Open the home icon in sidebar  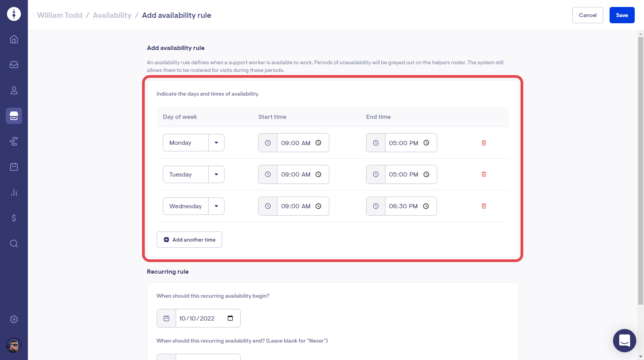pos(14,39)
